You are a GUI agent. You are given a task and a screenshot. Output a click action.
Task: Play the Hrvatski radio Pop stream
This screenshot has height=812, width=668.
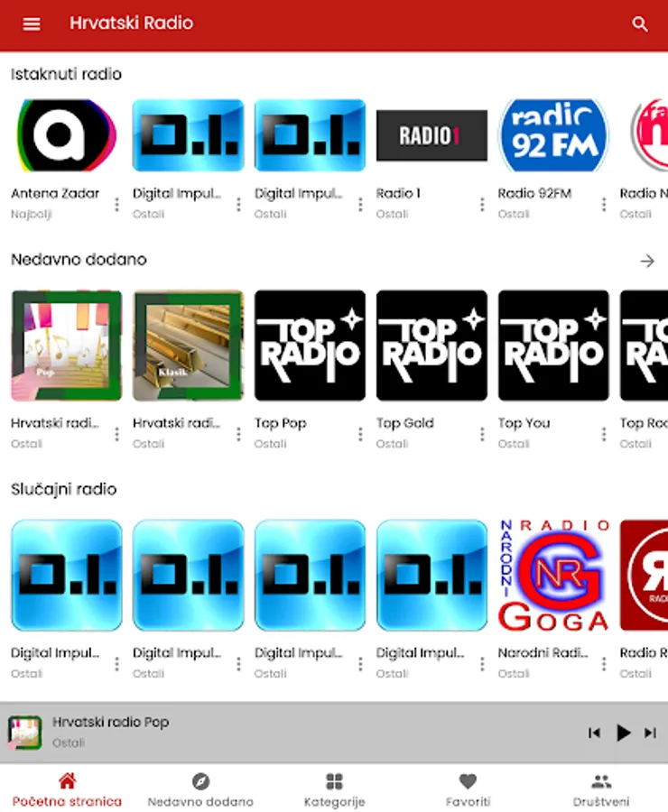click(622, 733)
